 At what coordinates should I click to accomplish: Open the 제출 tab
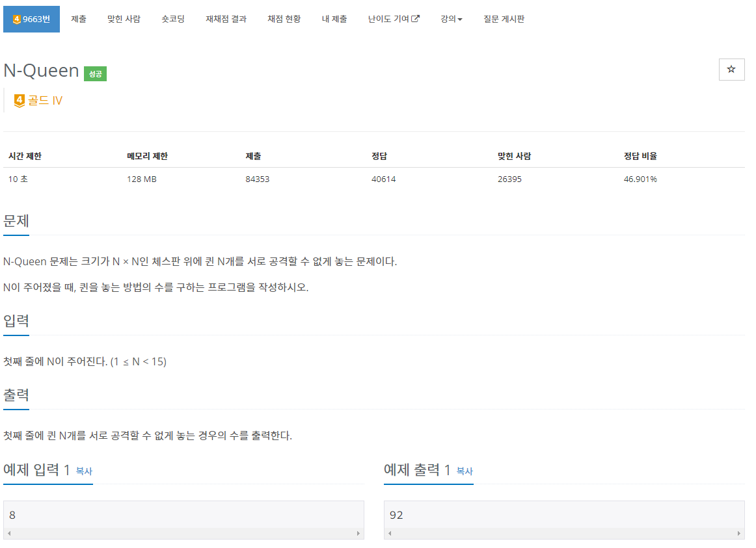79,19
